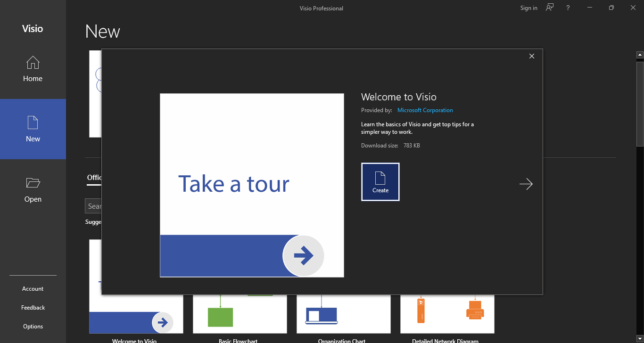Click the Create button in the dialog
This screenshot has width=644, height=343.
[380, 182]
